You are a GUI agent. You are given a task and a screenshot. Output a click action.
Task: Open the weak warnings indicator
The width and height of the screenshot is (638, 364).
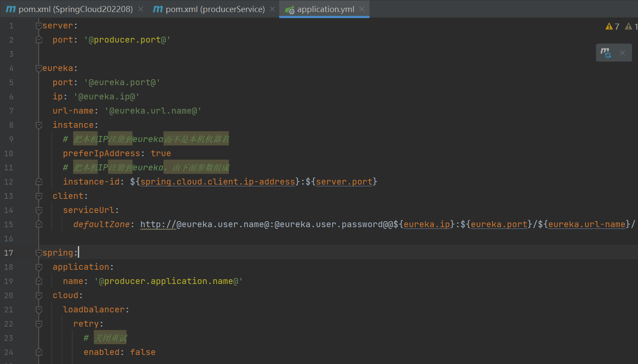(631, 27)
